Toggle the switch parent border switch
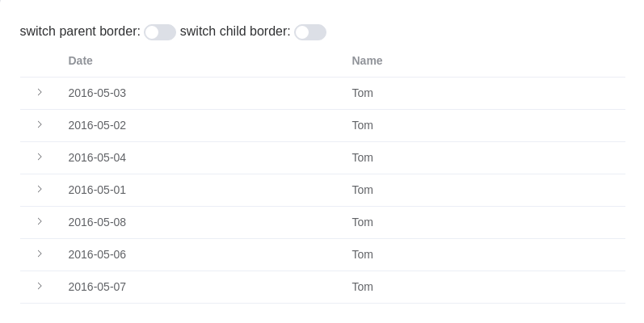Viewport: 644px width, 323px height. 160,32
